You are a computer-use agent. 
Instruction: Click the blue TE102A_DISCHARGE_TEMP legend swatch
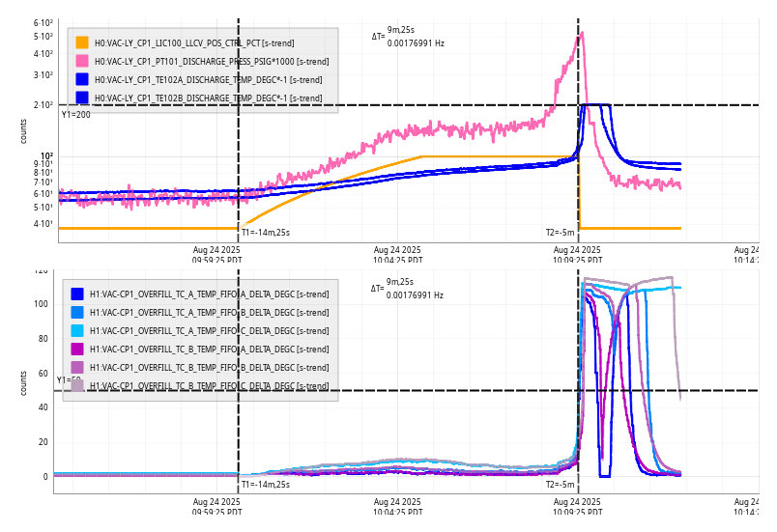click(82, 79)
